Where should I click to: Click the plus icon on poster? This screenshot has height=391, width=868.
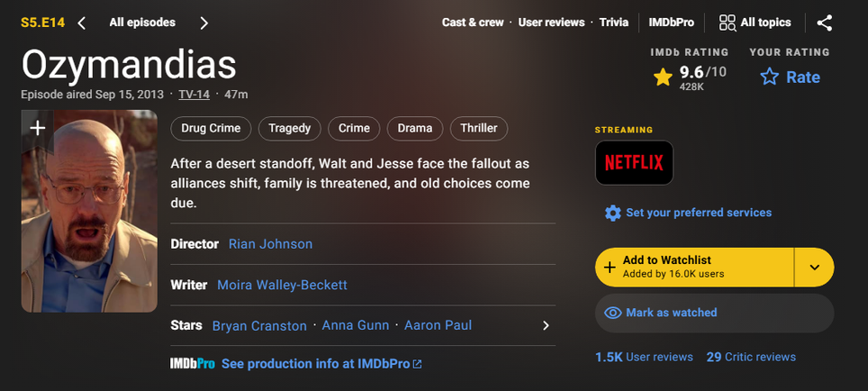38,128
